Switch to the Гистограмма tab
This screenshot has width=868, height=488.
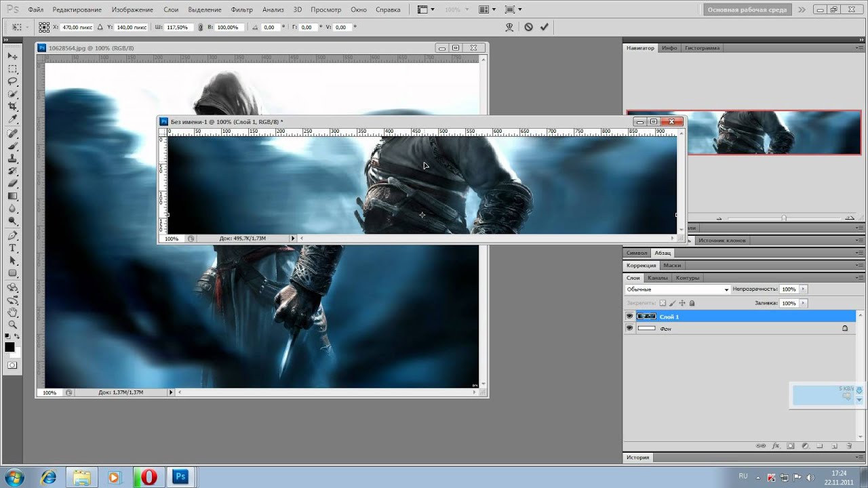coord(702,48)
